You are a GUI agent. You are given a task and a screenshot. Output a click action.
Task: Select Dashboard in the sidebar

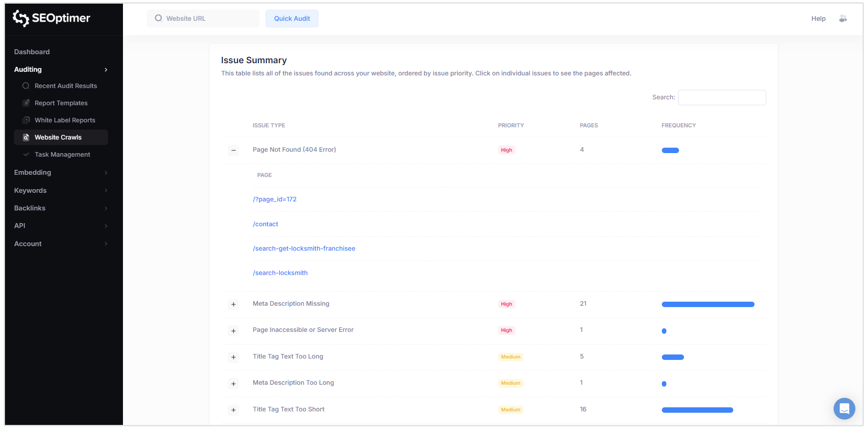32,52
